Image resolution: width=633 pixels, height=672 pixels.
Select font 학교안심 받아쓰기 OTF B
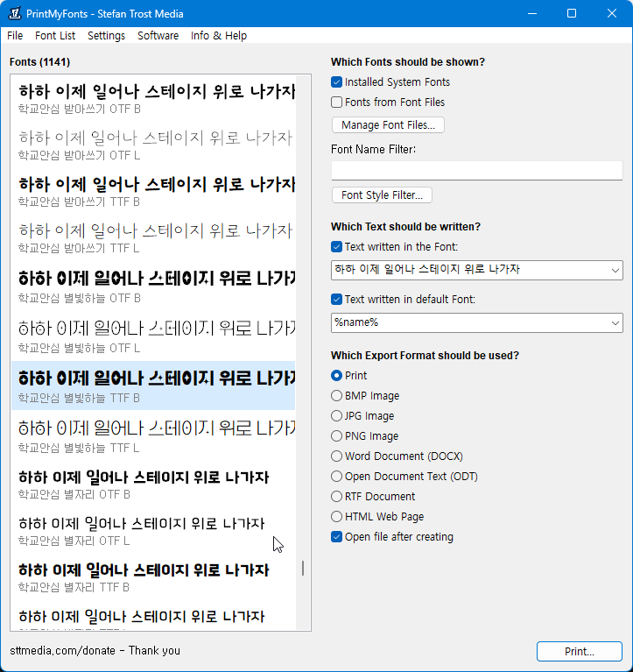coord(153,98)
